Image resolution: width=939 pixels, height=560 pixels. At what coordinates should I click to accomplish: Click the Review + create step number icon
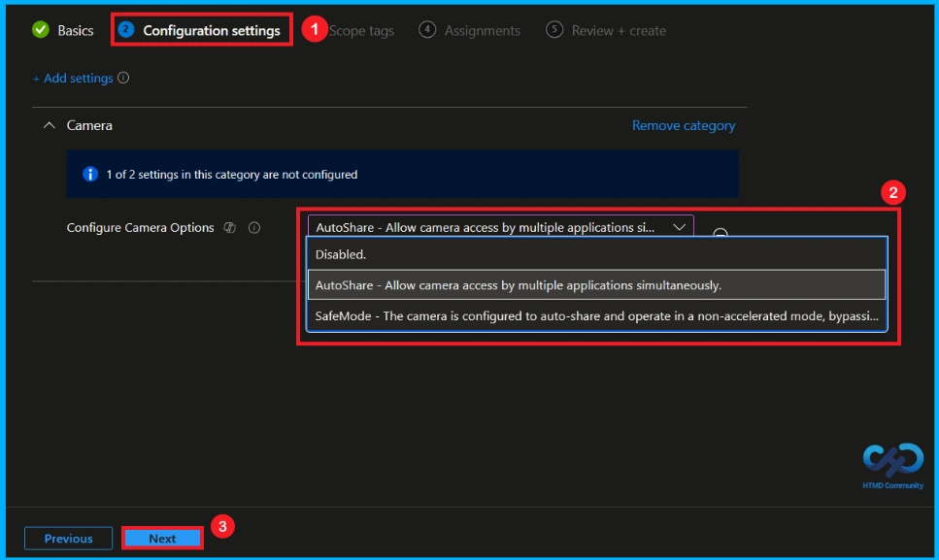point(553,29)
